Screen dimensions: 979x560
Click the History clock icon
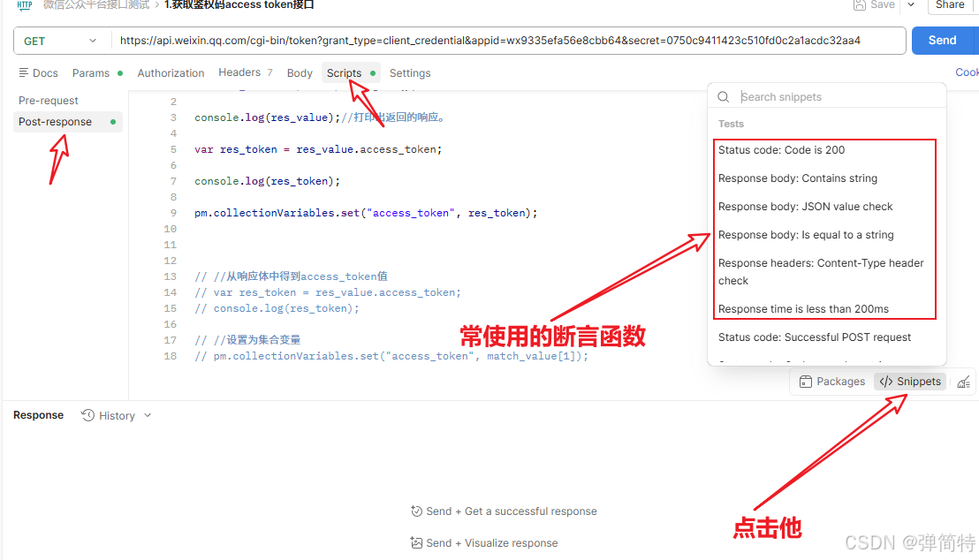pos(88,415)
